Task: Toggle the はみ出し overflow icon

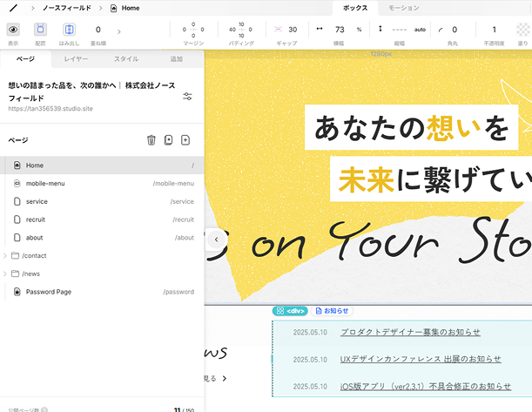Action: 69,30
